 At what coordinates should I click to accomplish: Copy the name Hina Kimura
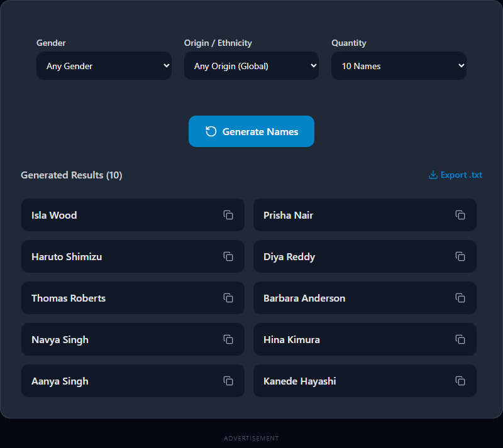click(x=460, y=339)
